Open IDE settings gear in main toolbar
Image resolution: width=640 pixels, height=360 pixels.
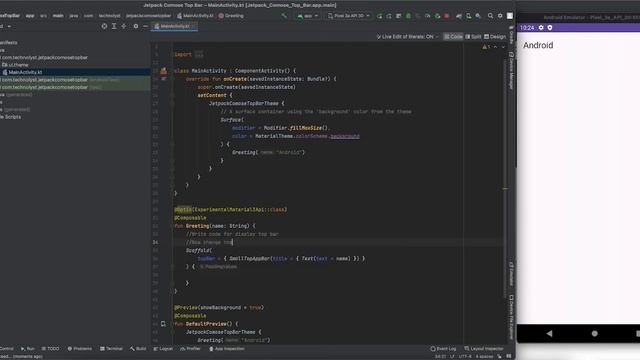click(x=500, y=16)
